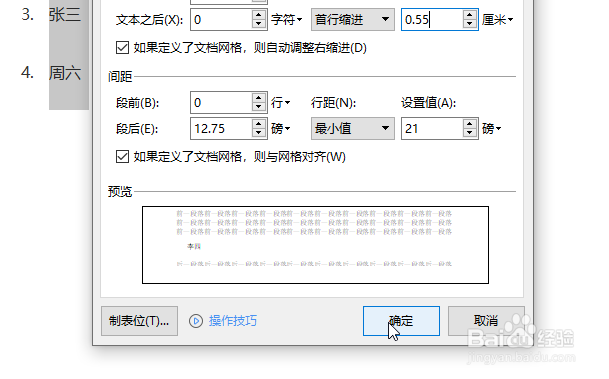Viewport: 609px width, 379px height.
Task: Increase 文本之后 value with up arrow
Action: point(259,15)
